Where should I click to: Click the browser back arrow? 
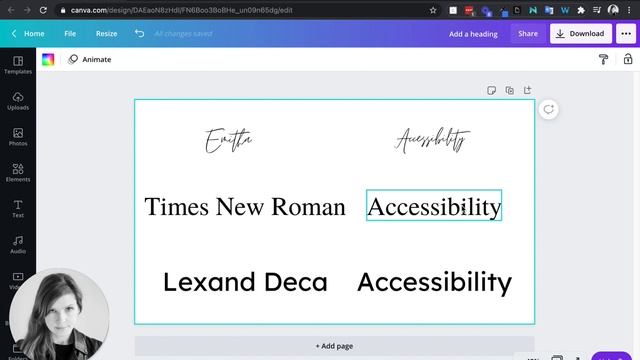click(x=11, y=10)
